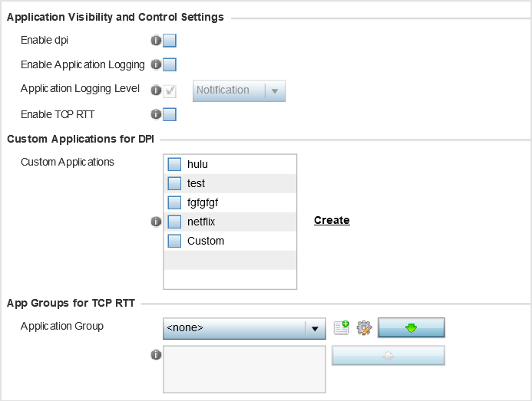The image size is (532, 401).
Task: Click the Create link
Action: (332, 220)
